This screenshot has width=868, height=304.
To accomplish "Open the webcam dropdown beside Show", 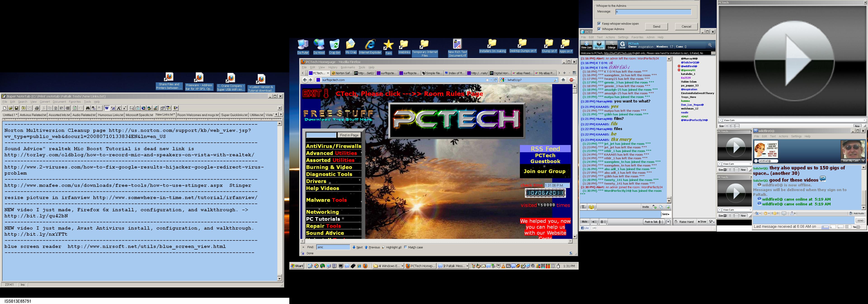I will tap(712, 222).
